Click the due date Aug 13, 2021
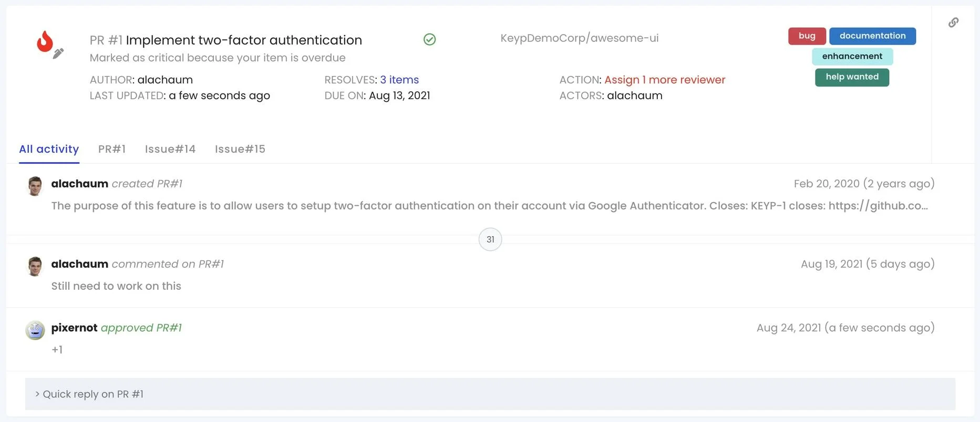 coord(399,96)
